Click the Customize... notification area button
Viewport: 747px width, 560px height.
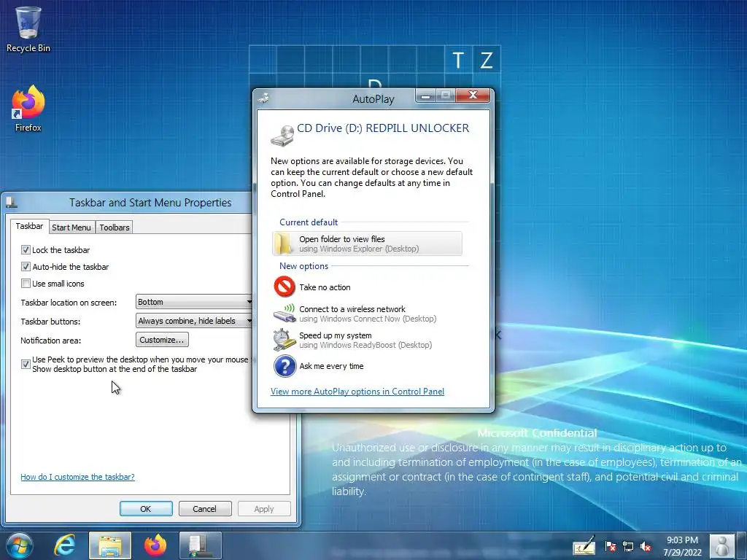pos(162,340)
